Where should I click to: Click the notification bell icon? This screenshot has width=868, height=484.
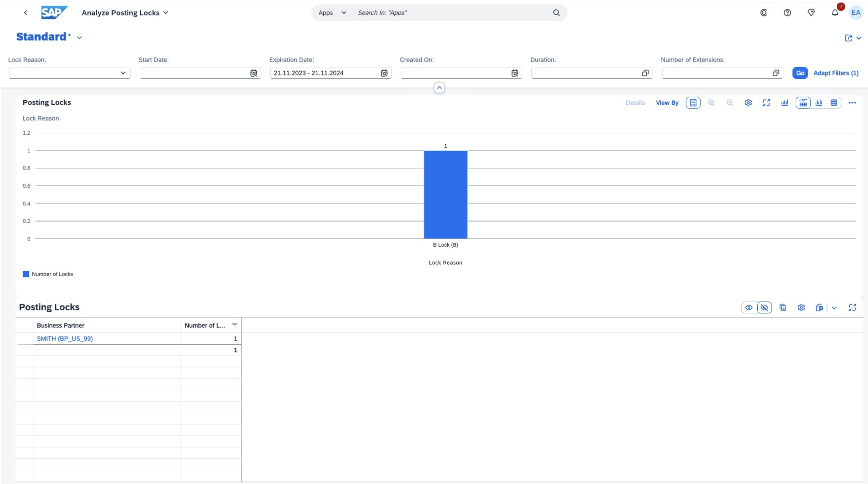pyautogui.click(x=834, y=12)
